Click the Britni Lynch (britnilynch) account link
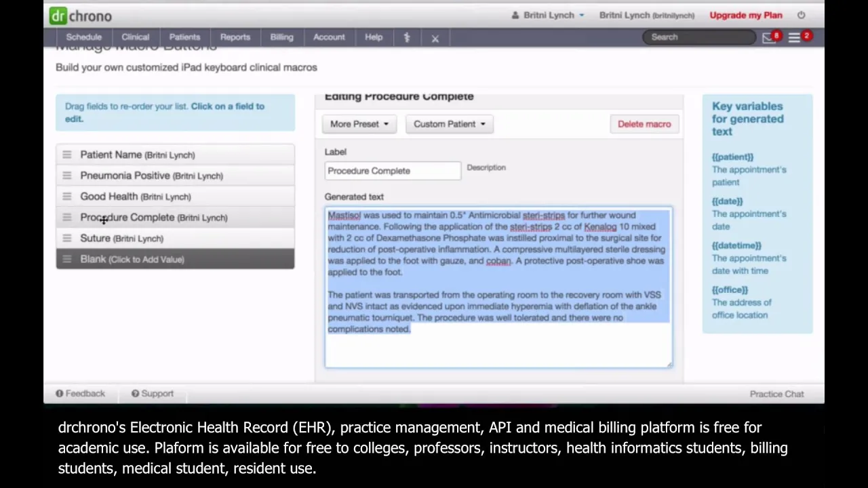The height and width of the screenshot is (488, 868). [647, 15]
